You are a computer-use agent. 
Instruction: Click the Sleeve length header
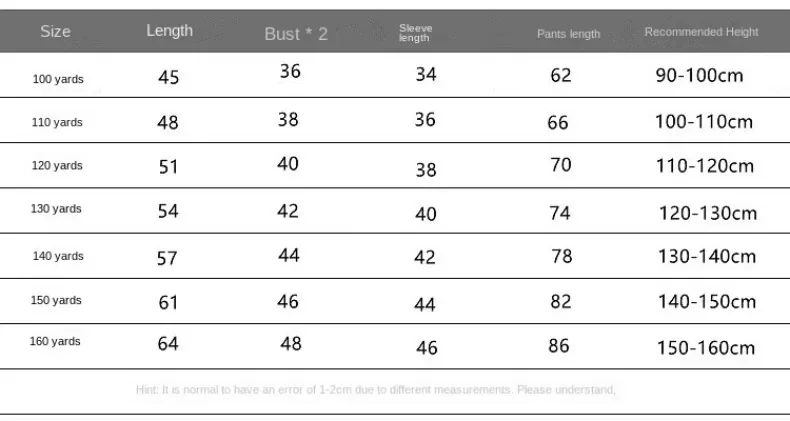click(416, 33)
